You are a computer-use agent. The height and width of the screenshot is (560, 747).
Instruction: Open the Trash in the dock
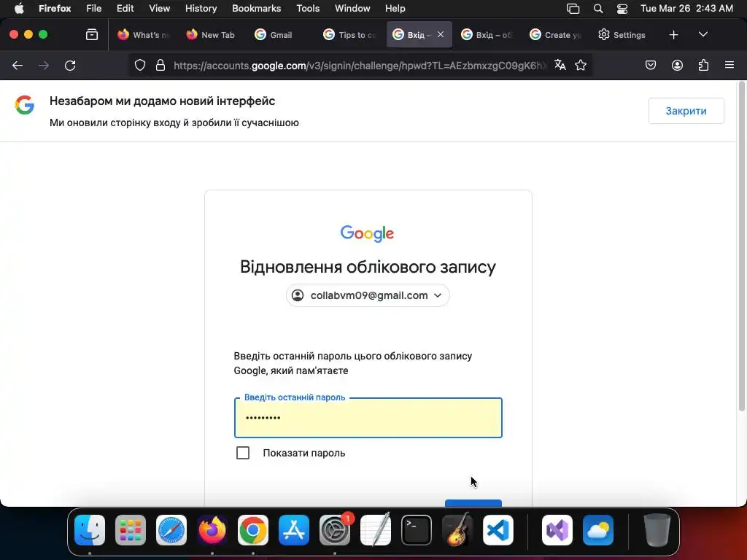(657, 530)
